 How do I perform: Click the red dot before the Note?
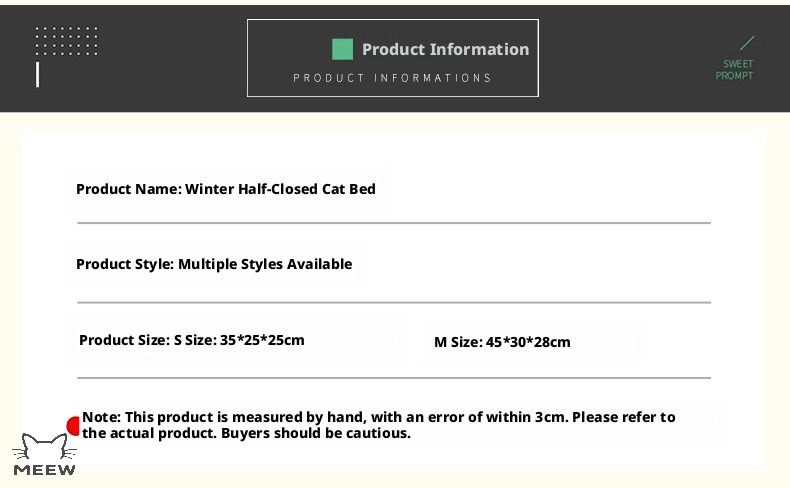point(74,426)
